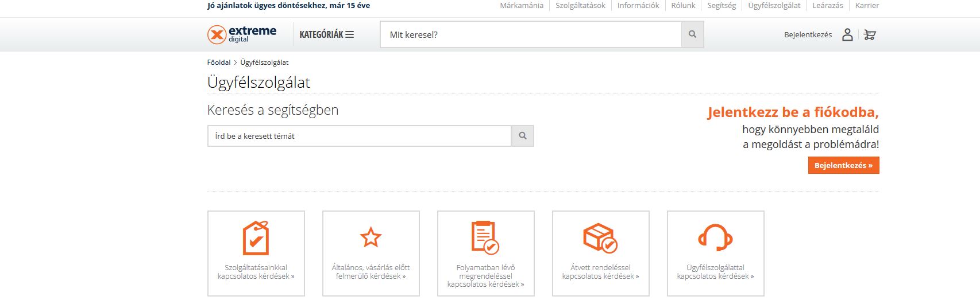Select the star icon for general questions

[371, 237]
